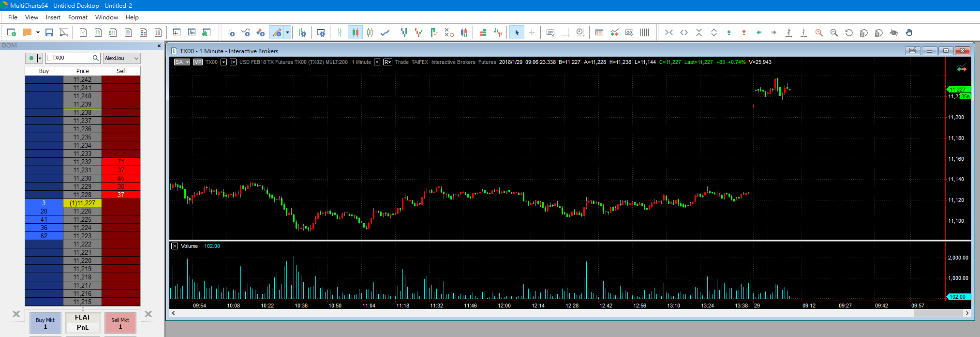Open the Window menu
980x337 pixels.
click(106, 17)
